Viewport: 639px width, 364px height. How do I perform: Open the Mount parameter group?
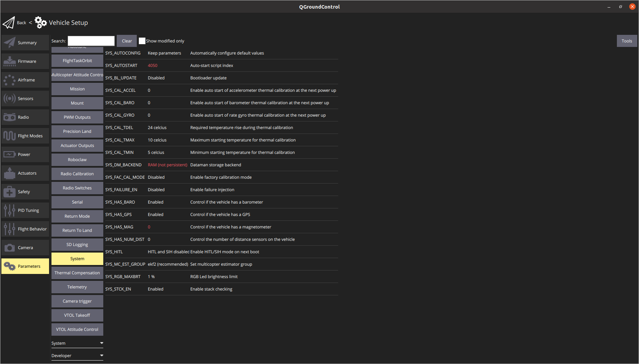[77, 103]
